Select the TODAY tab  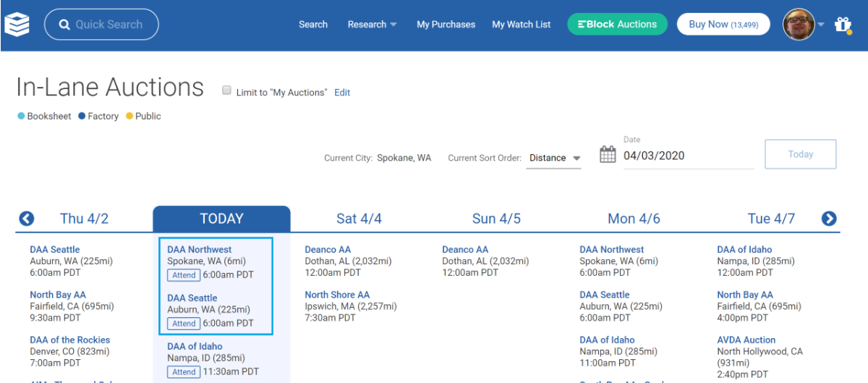coord(221,219)
